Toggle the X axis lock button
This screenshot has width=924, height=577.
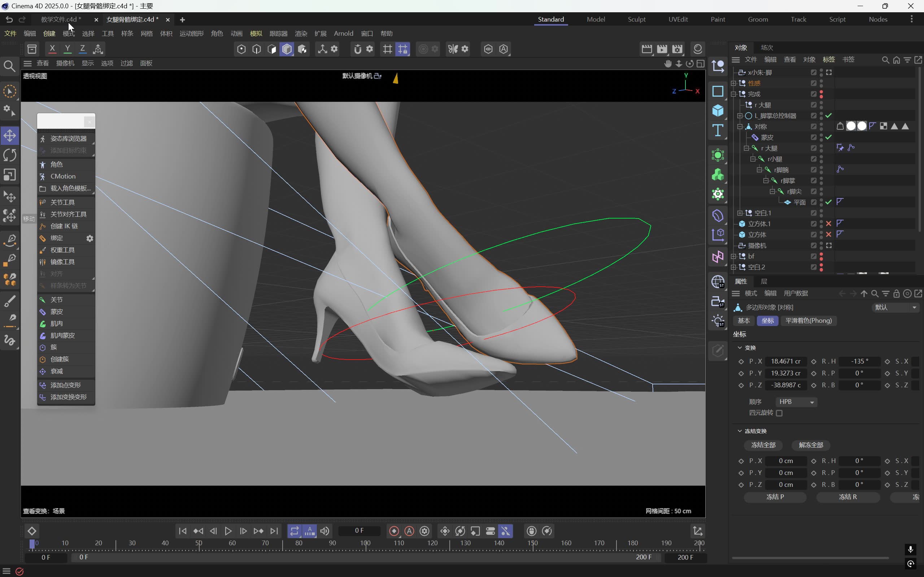coord(52,48)
